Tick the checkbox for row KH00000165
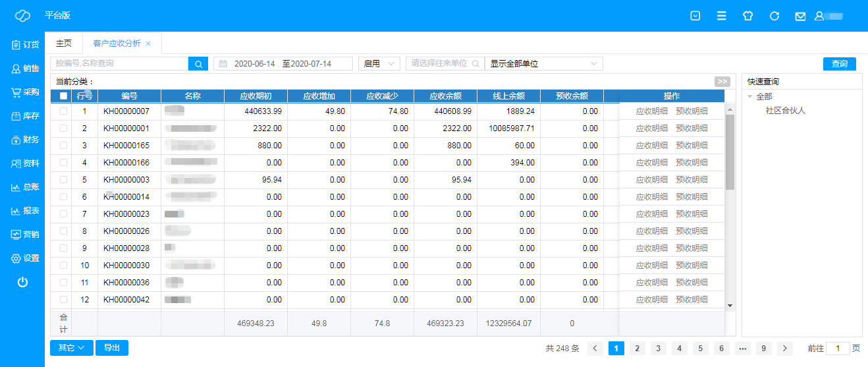 63,146
